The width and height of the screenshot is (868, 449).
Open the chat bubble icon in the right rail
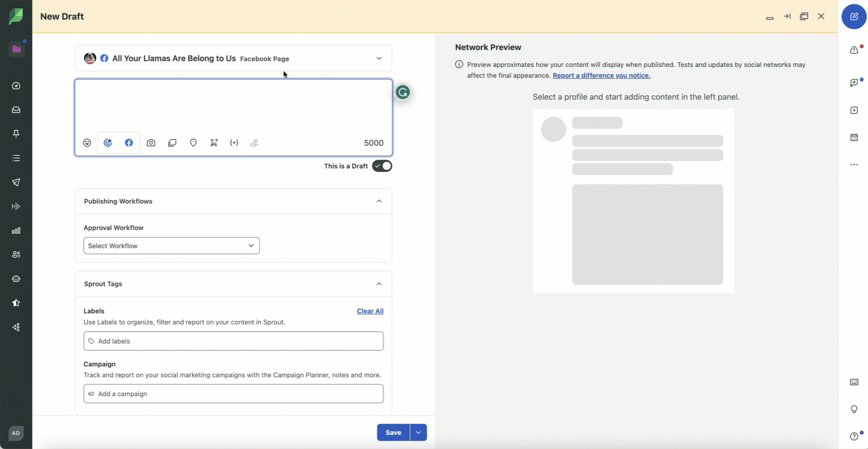(854, 83)
